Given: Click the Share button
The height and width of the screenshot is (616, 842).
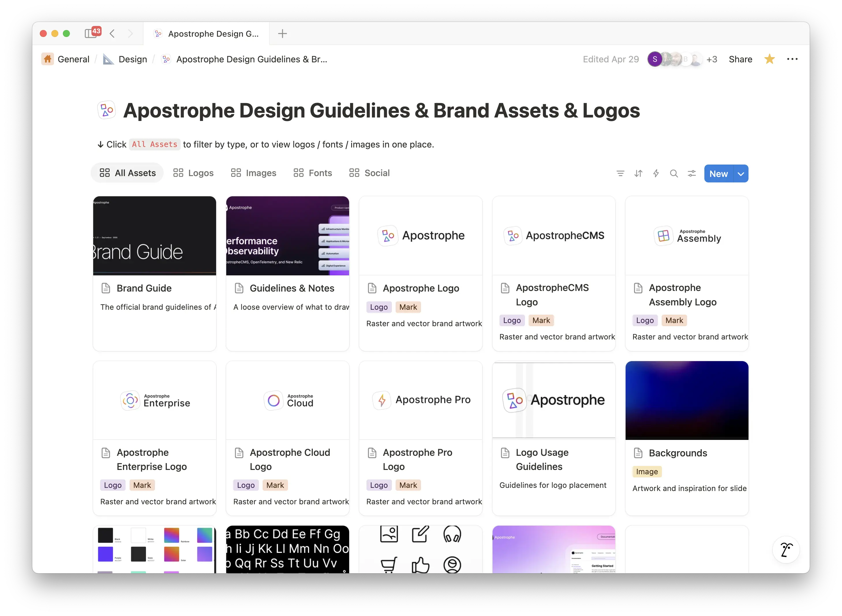Looking at the screenshot, I should point(740,59).
